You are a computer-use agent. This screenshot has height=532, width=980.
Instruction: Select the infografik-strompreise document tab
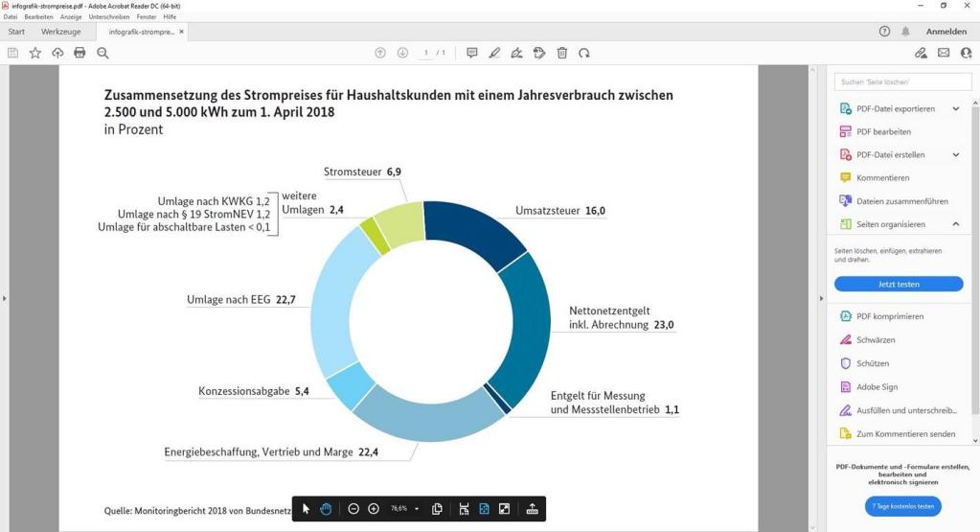click(x=141, y=32)
